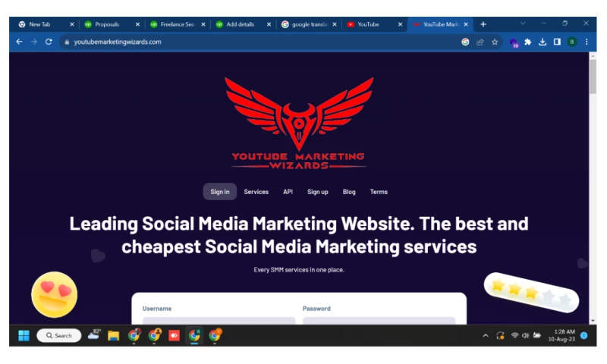Toggle the browser side panel icon
607x364 pixels.
click(557, 42)
